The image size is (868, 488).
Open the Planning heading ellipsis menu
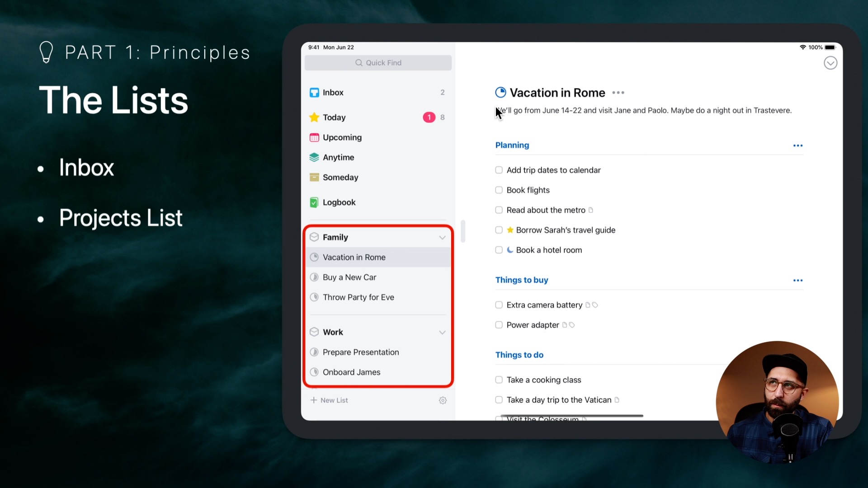coord(798,145)
